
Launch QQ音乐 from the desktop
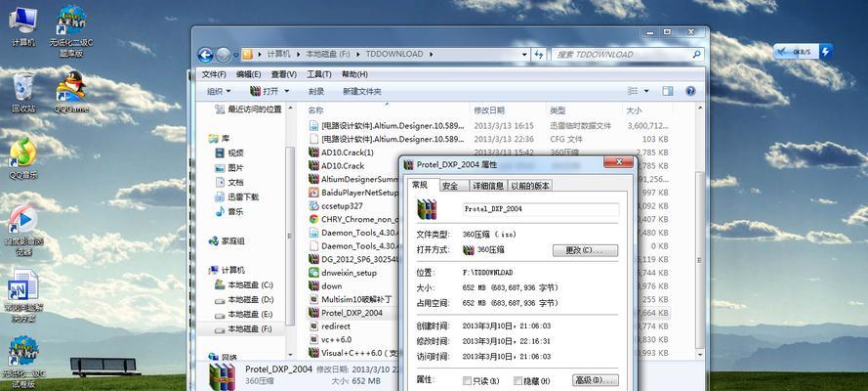(22, 157)
